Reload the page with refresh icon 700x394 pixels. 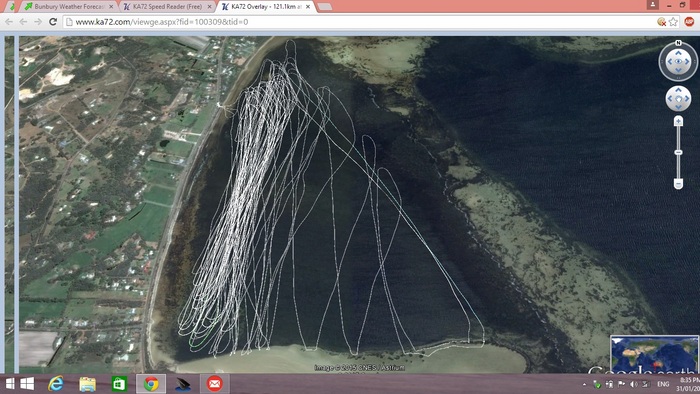point(53,21)
